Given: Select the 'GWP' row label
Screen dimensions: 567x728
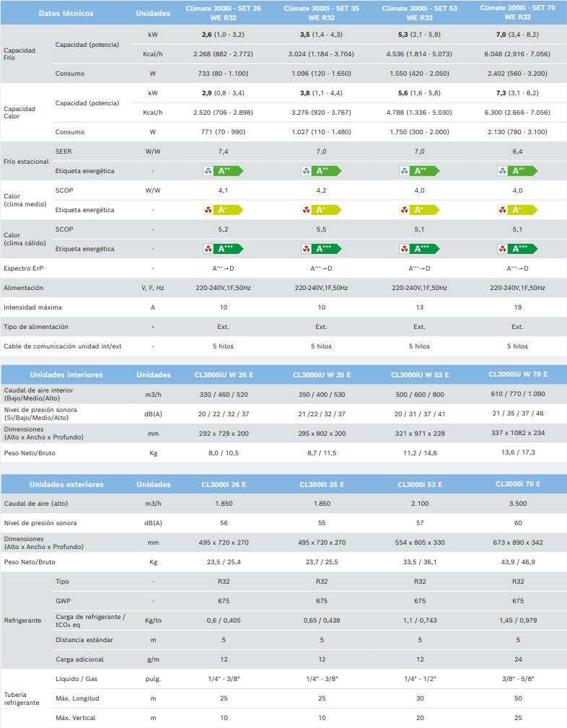Looking at the screenshot, I should 63,601.
